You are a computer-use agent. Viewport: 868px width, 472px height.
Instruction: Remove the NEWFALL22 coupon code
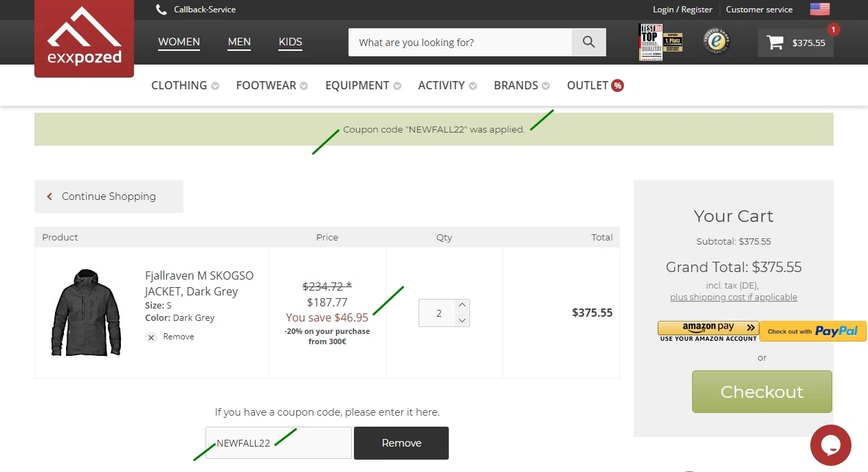401,443
